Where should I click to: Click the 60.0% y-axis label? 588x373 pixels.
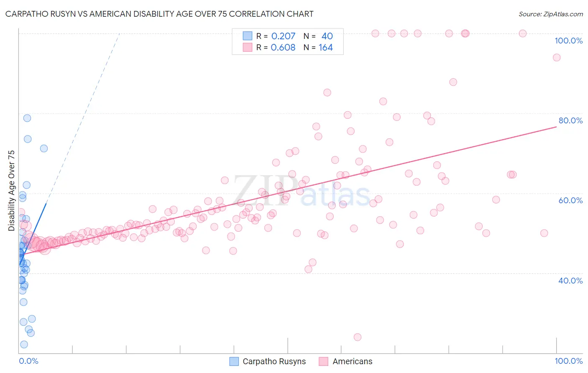(x=571, y=200)
